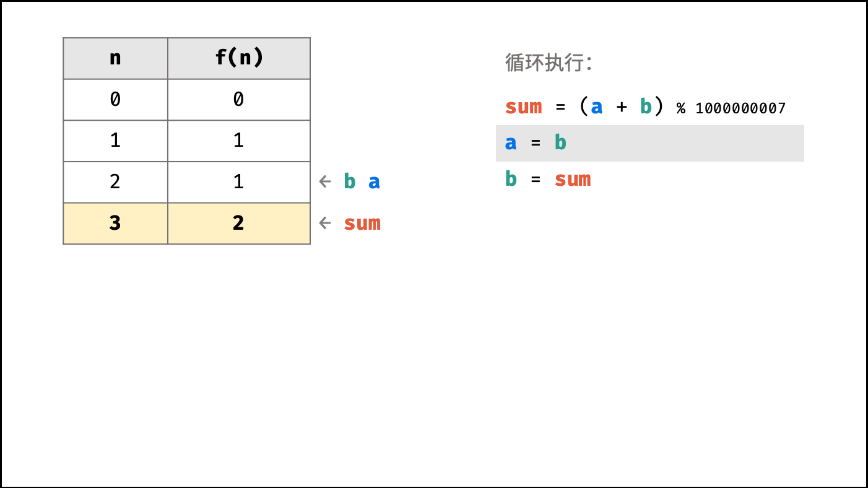Click the n column header
Image resolution: width=868 pixels, height=488 pixels.
click(x=115, y=58)
